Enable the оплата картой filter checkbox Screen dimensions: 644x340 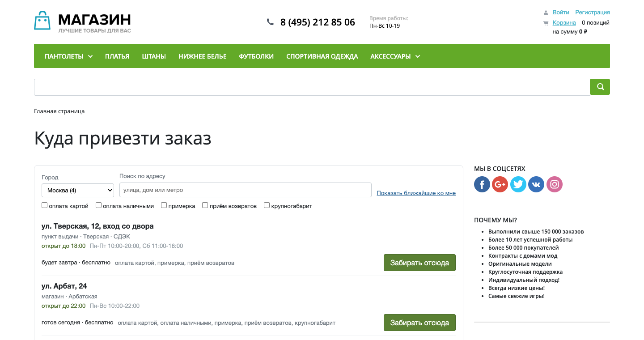coord(45,205)
